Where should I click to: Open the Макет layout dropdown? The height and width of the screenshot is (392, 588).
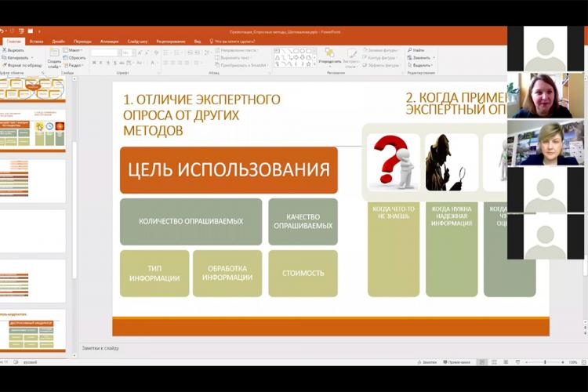click(x=73, y=50)
